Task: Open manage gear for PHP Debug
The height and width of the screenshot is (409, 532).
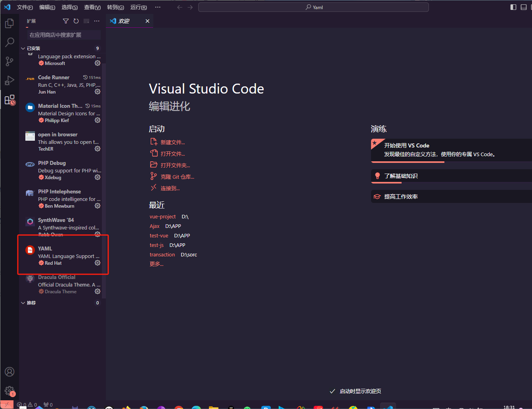Action: (x=98, y=177)
